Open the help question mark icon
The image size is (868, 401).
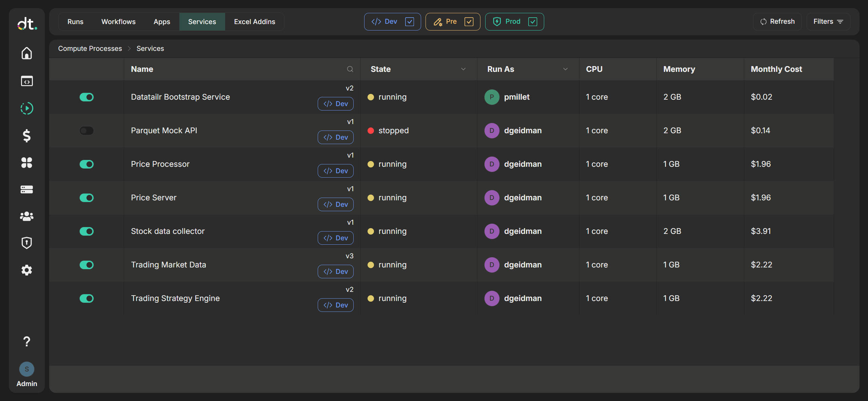coord(27,341)
